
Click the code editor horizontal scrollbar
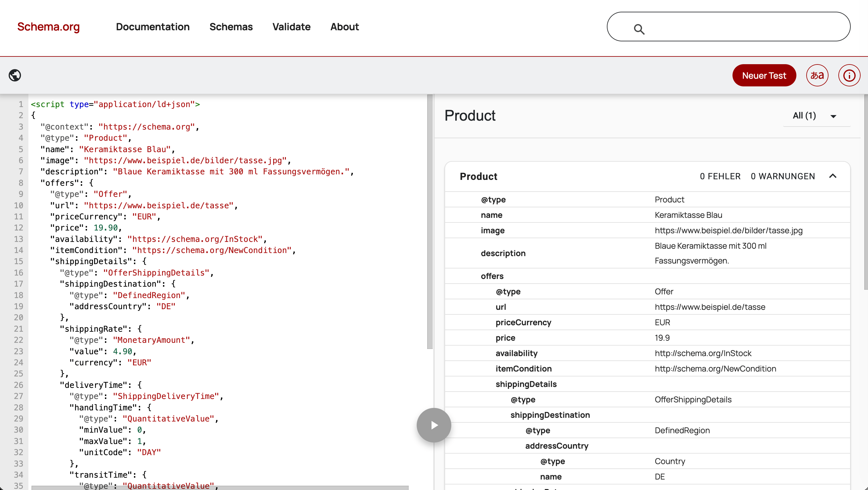pyautogui.click(x=220, y=488)
